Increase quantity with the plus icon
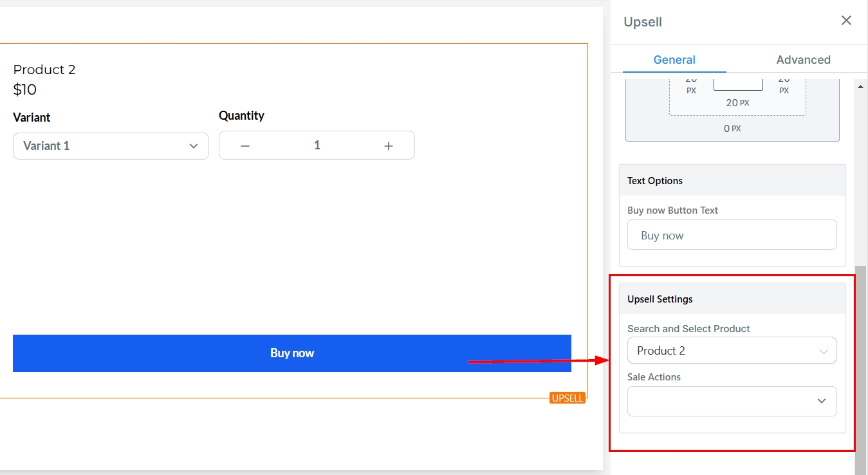The width and height of the screenshot is (868, 475). (388, 146)
